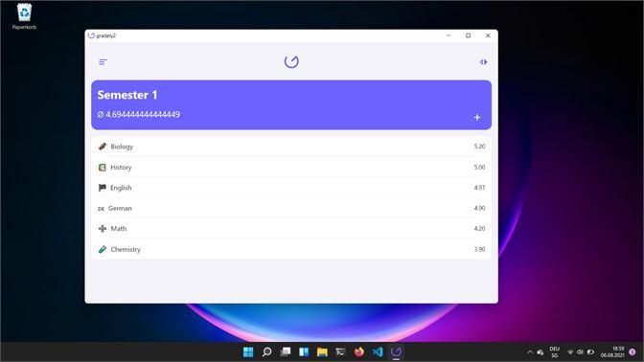Add a subject with the plus icon
Viewport: 644px width, 362px height.
coord(477,118)
